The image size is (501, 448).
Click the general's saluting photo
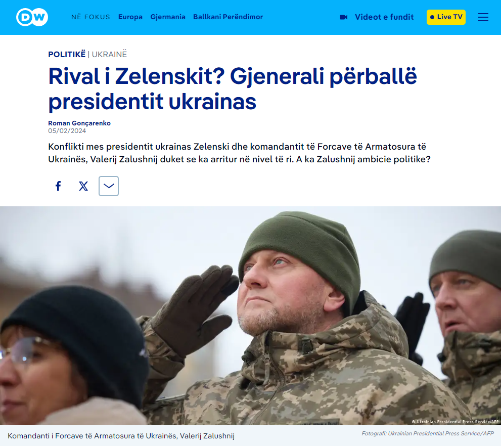(x=251, y=316)
